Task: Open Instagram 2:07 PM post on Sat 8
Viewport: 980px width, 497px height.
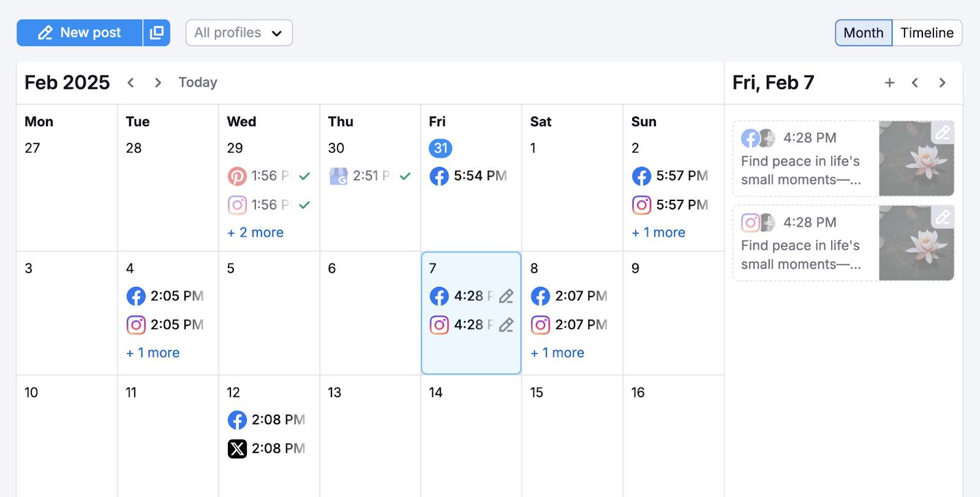Action: coord(569,325)
